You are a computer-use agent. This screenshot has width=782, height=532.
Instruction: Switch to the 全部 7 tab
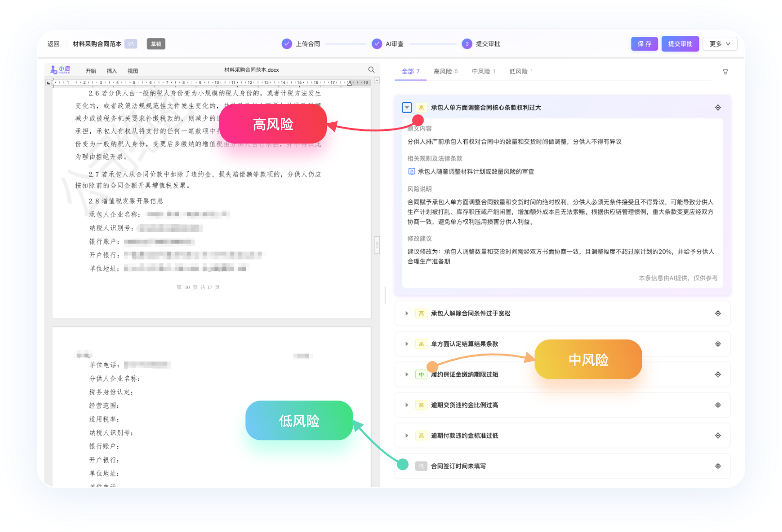[410, 71]
